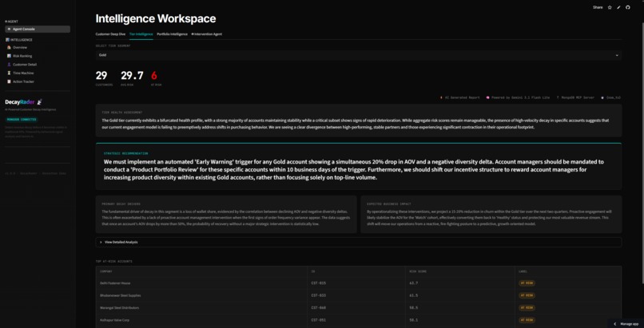The width and height of the screenshot is (644, 328).
Task: Click the chevron arrow of the tier dropdown
Action: click(617, 55)
